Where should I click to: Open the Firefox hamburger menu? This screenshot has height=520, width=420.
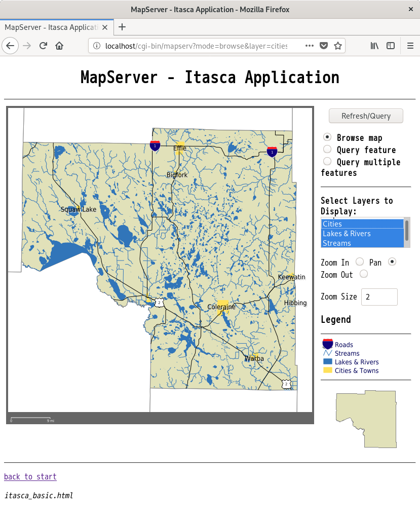pyautogui.click(x=410, y=46)
